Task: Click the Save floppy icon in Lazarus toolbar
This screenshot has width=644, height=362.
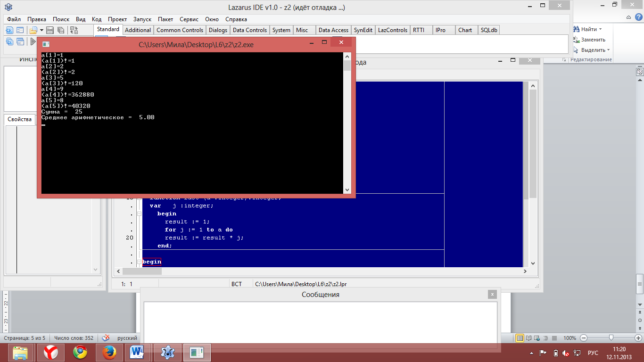Action: pos(50,30)
